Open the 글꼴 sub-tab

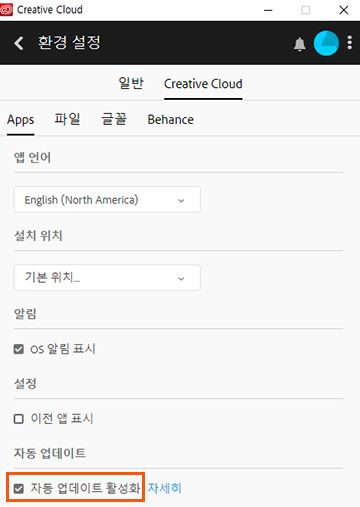click(114, 119)
